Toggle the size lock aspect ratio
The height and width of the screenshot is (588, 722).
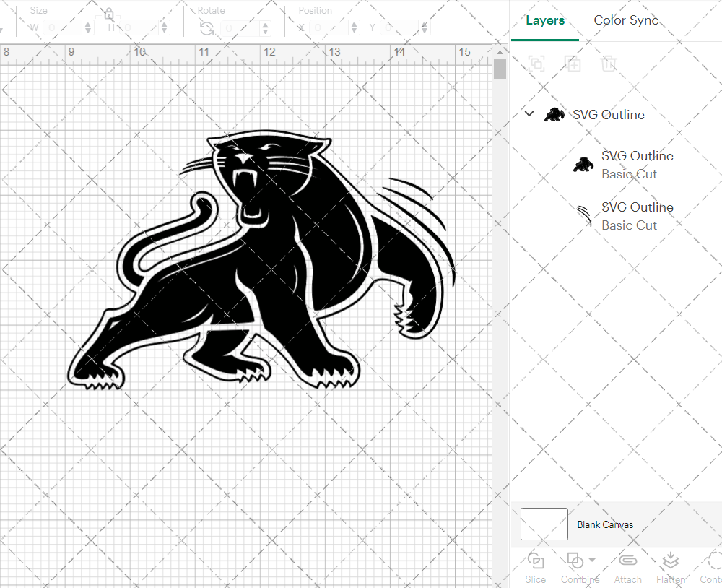tap(108, 14)
